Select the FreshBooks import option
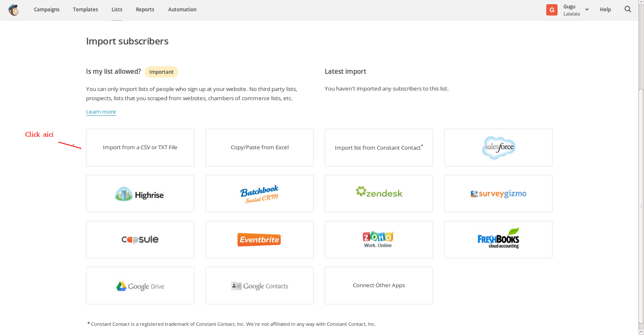Viewport: 644px width, 335px height. [x=498, y=240]
